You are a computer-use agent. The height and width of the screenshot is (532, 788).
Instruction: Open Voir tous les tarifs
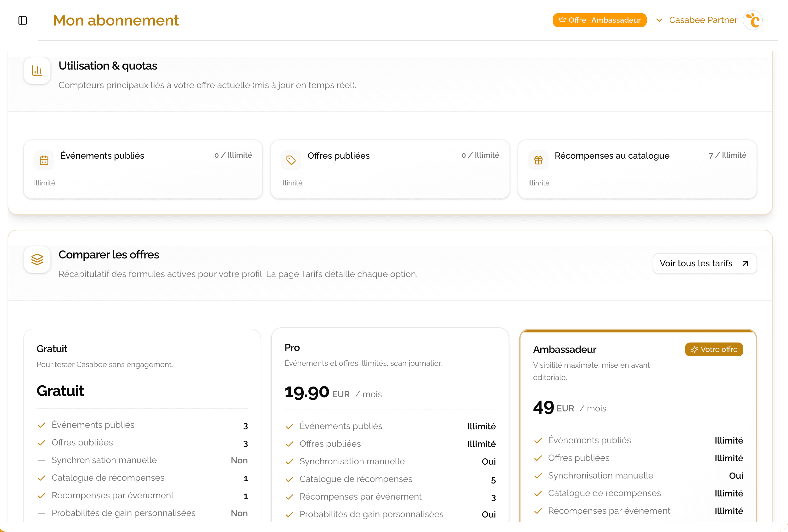[x=704, y=263]
